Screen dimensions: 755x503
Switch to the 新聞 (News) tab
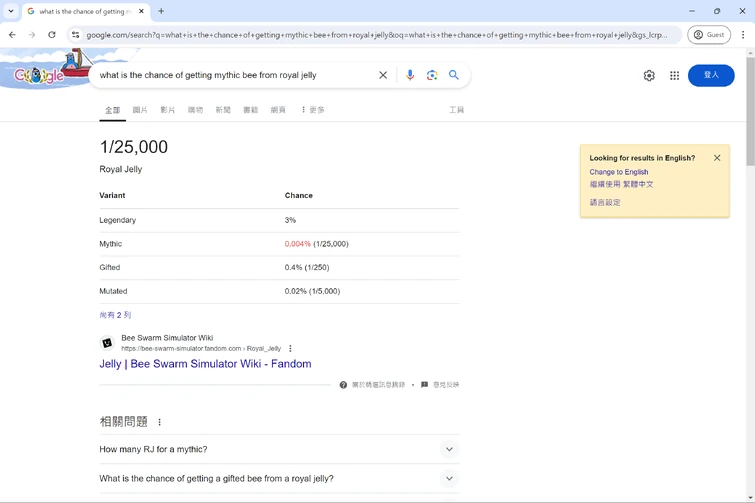[x=222, y=110]
